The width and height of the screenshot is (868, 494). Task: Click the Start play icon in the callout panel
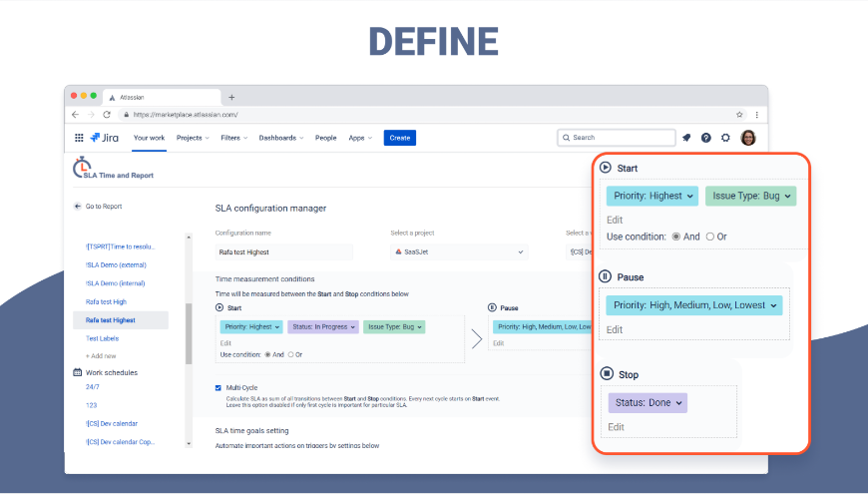click(x=606, y=168)
